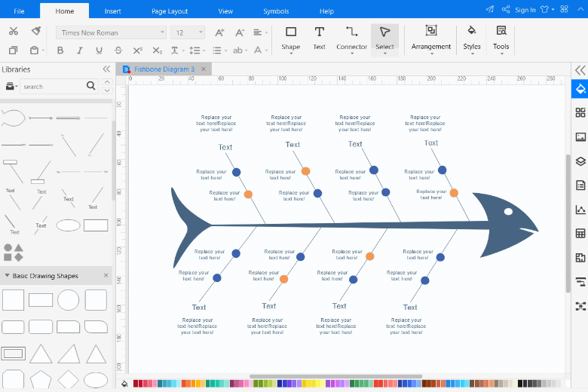Image resolution: width=588 pixels, height=392 pixels.
Task: Toggle Strikethrough formatting
Action: [x=118, y=51]
